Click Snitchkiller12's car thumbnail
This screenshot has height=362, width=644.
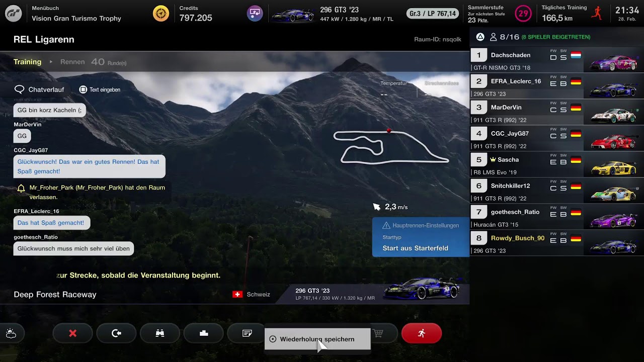point(613,194)
